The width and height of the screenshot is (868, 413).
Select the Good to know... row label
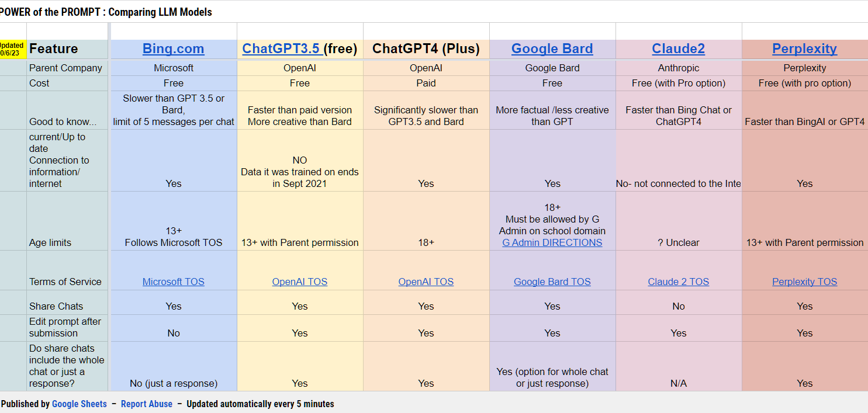68,110
